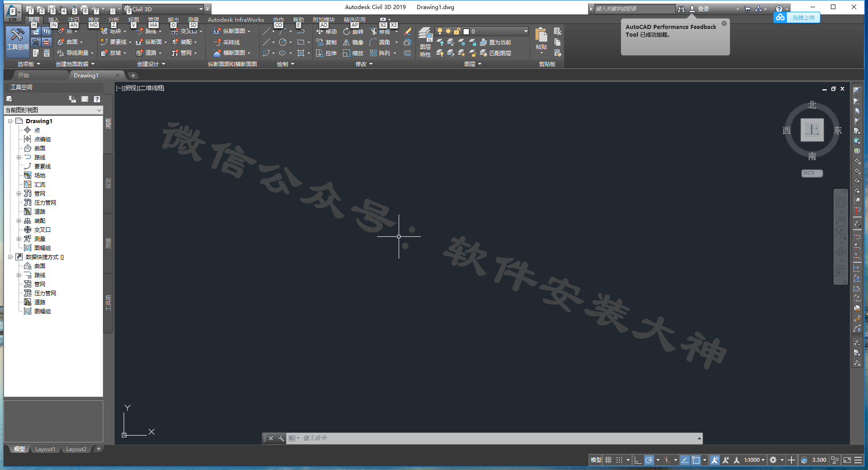Click the 移动 (Move) tool
This screenshot has height=470, width=868.
pos(327,31)
